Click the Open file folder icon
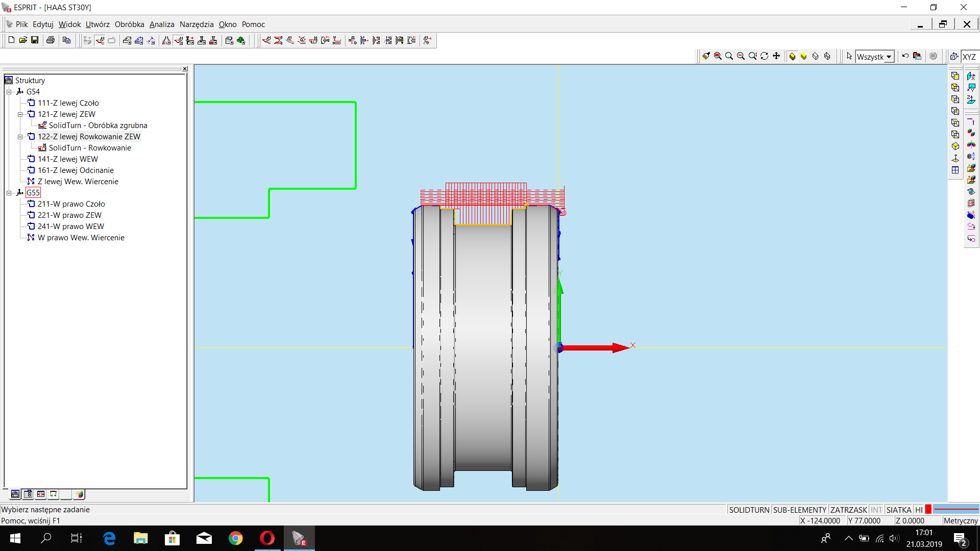 coord(23,40)
